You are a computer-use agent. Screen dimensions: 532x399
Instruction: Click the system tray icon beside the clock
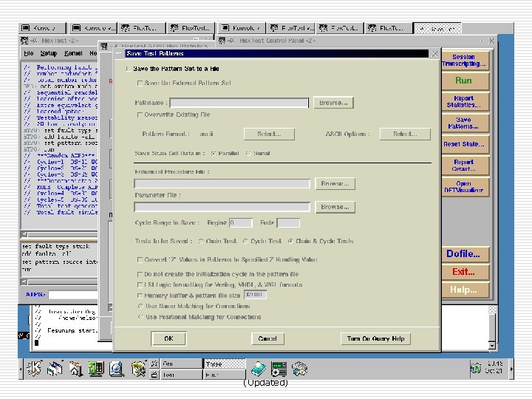coord(476,368)
